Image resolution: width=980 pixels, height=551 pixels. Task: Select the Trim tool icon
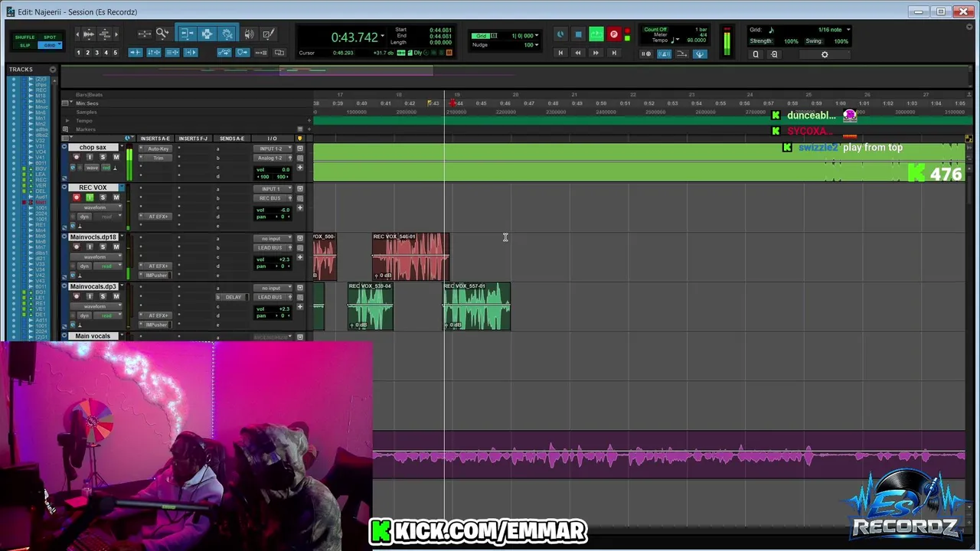[x=188, y=34]
